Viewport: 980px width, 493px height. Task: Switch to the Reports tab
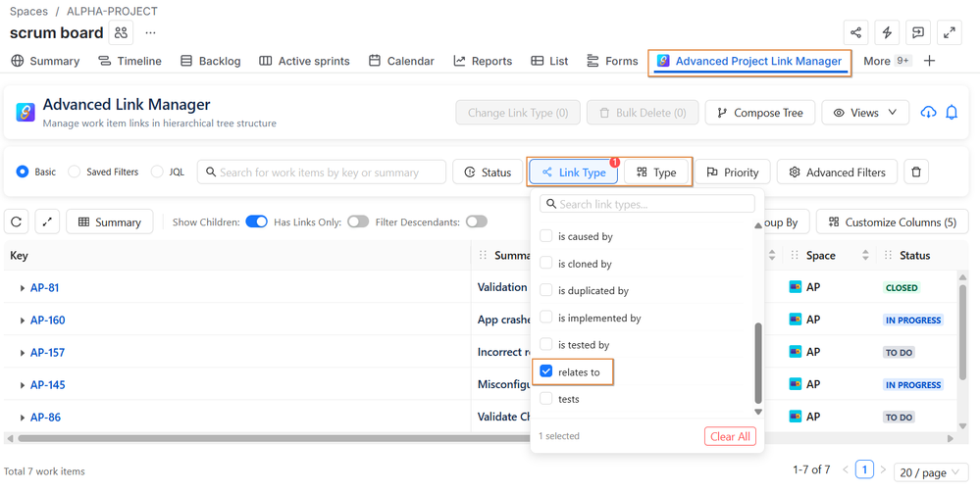pyautogui.click(x=483, y=61)
